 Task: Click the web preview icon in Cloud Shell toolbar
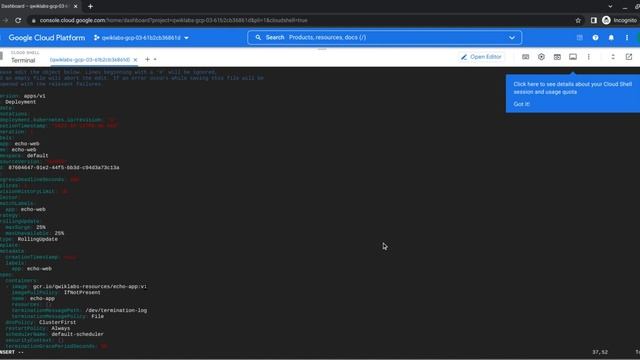tap(557, 57)
